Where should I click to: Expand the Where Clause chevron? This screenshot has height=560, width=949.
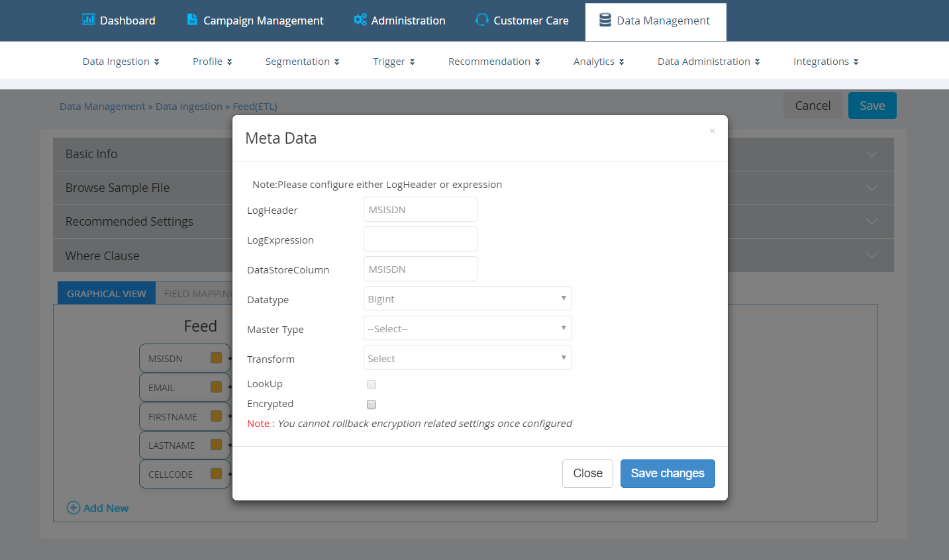click(872, 256)
